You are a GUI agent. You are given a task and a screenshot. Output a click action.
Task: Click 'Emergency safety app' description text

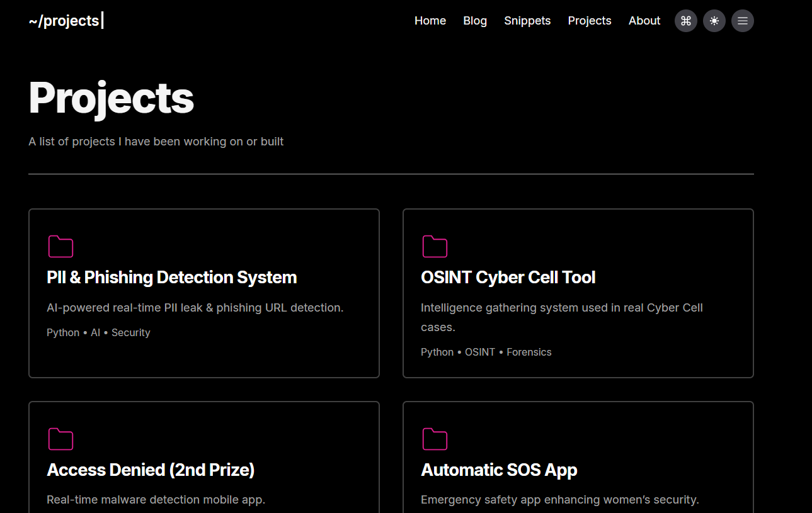click(560, 500)
